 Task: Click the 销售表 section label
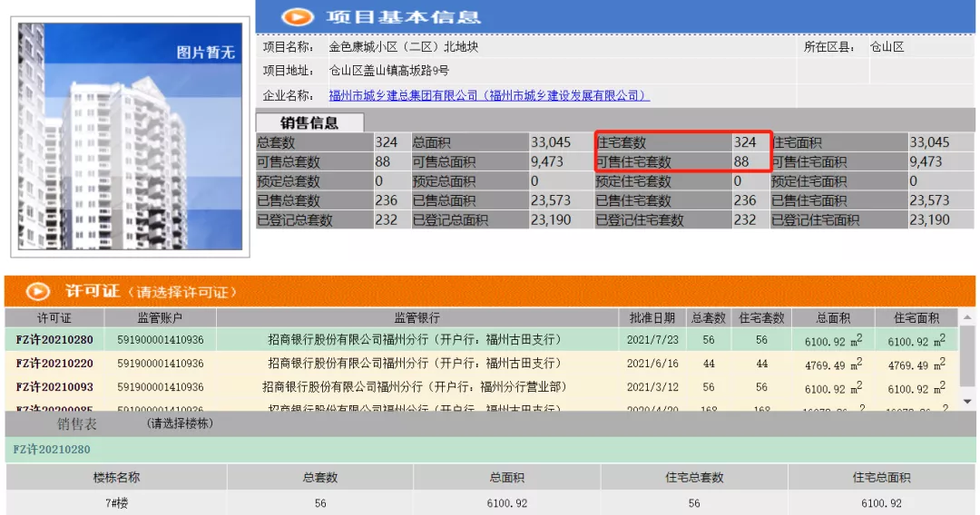tap(77, 423)
